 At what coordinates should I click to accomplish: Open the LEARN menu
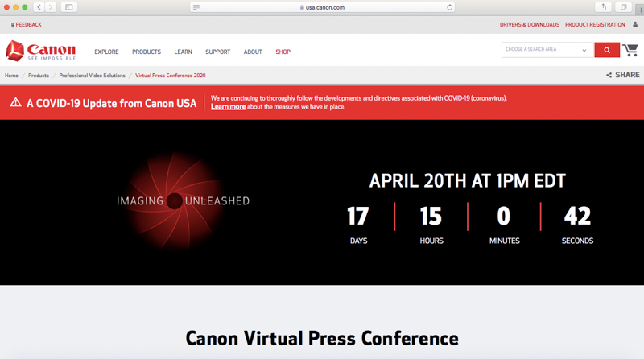(x=183, y=52)
